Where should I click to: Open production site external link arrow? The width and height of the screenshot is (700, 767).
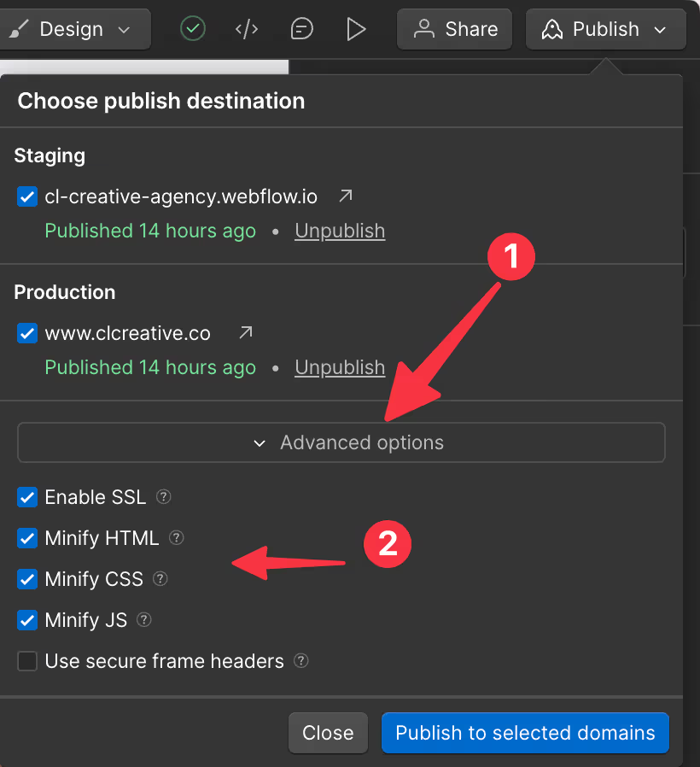click(245, 332)
